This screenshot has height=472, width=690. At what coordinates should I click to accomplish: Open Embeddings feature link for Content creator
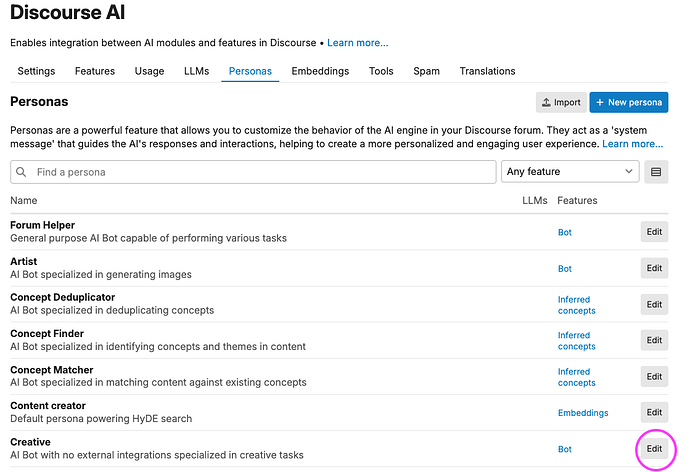(583, 413)
